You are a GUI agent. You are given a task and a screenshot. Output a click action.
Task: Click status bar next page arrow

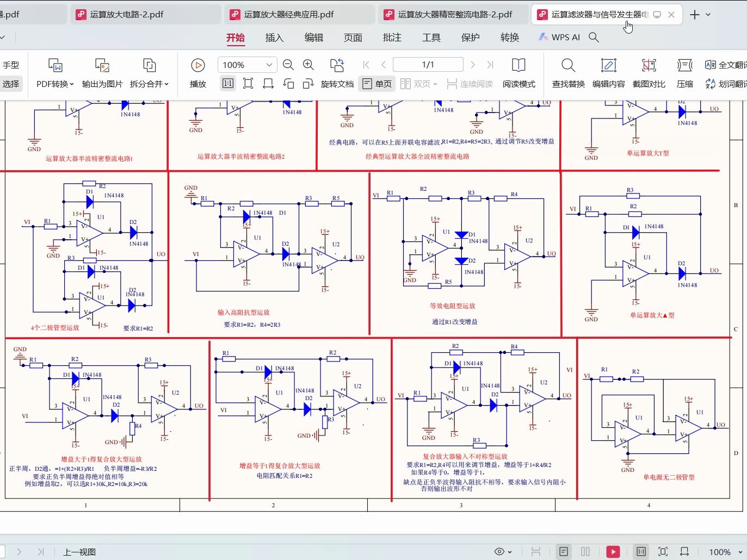pos(19,552)
